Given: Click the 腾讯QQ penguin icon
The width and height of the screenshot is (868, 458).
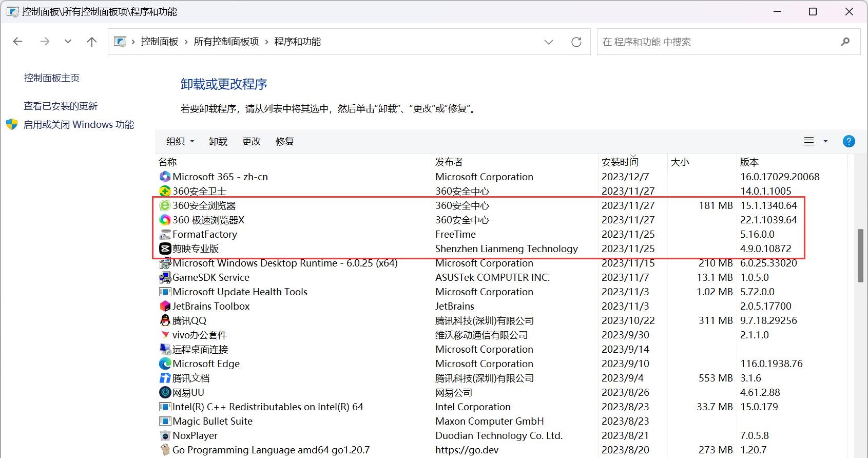Looking at the screenshot, I should tap(165, 320).
